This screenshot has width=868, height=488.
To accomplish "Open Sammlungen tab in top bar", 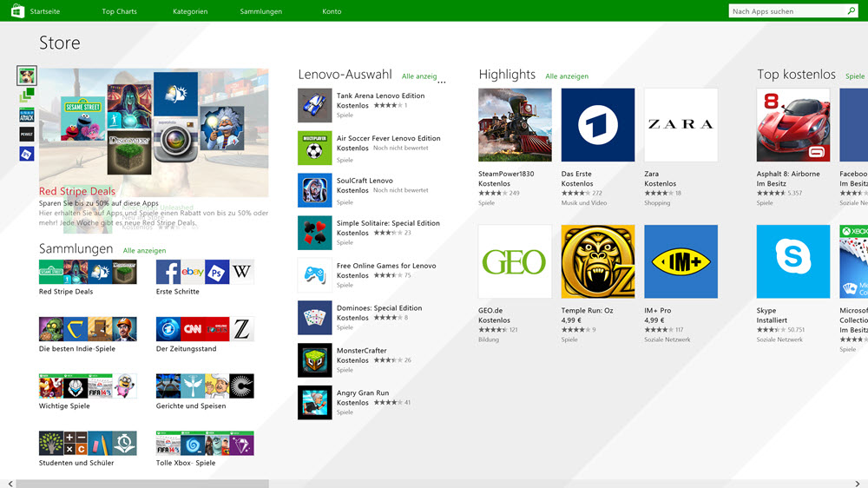I will point(260,11).
